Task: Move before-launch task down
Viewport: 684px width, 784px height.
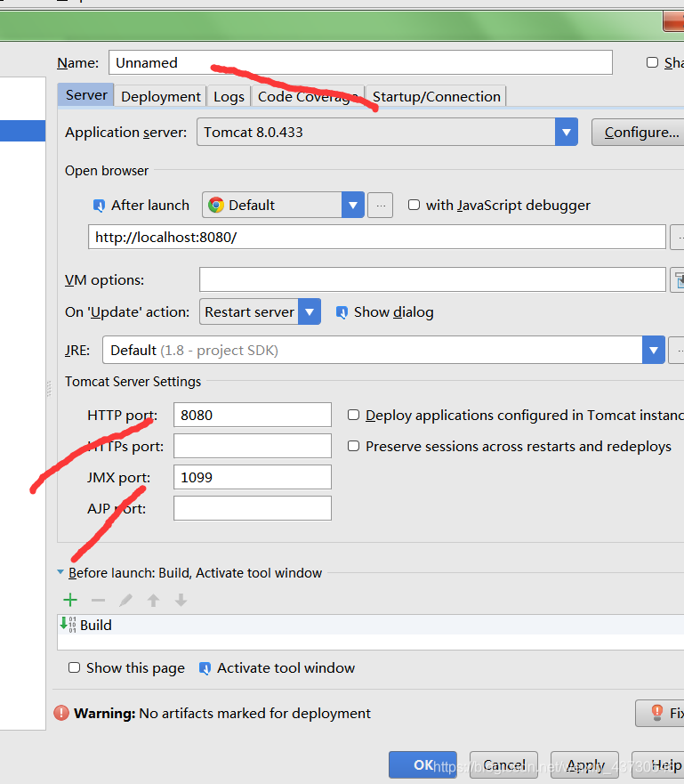Action: coord(181,600)
